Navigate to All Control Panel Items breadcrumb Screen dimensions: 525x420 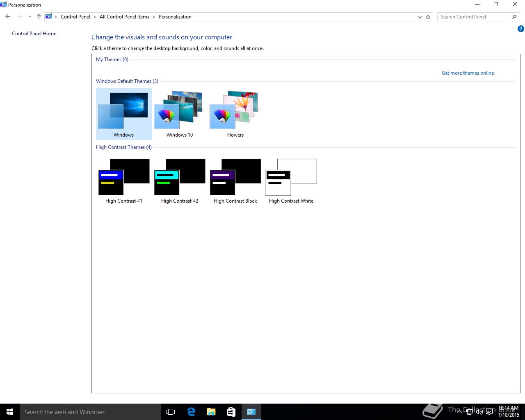coord(124,17)
